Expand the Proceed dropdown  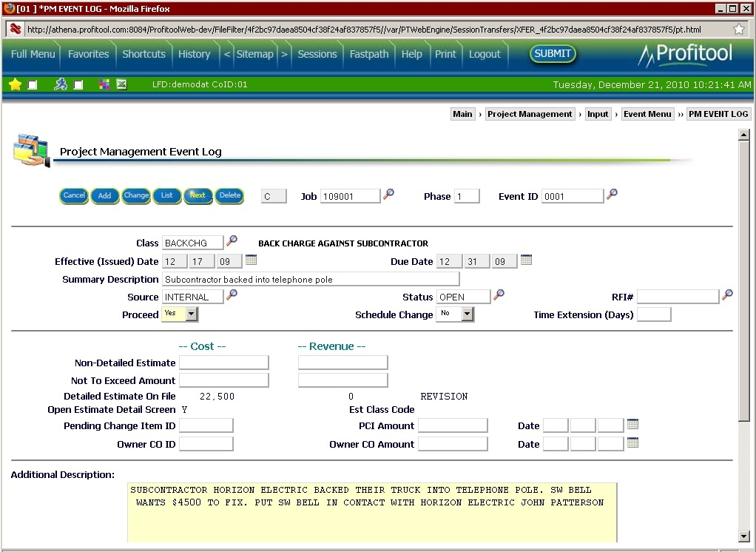click(192, 314)
